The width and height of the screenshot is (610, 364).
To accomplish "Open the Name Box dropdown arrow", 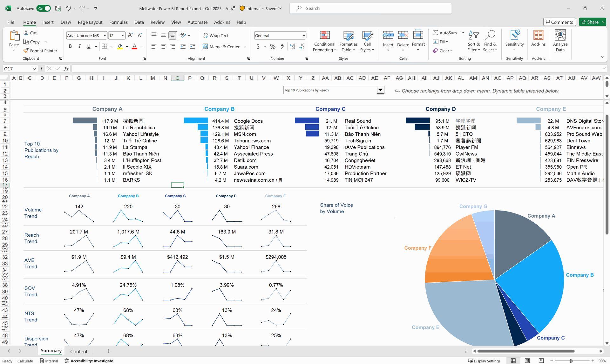I will point(34,69).
